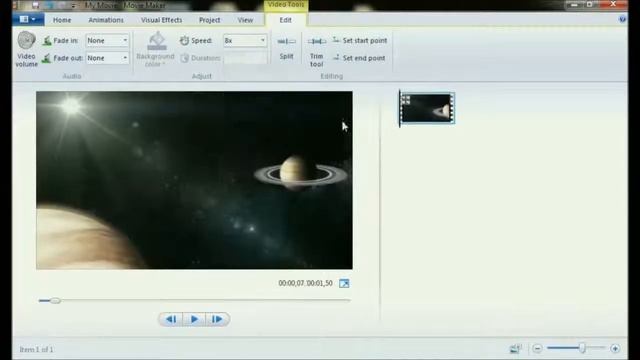640x360 pixels.
Task: Click the zoom out minus button
Action: point(537,349)
